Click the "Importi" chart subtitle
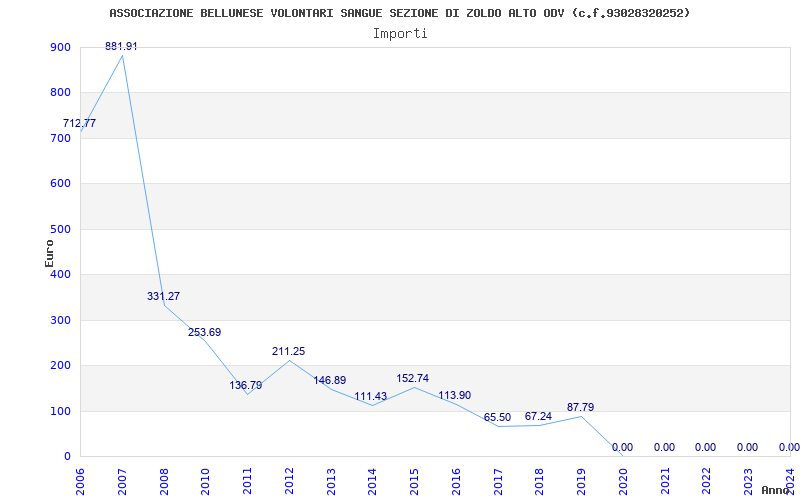The height and width of the screenshot is (500, 800). click(x=400, y=33)
